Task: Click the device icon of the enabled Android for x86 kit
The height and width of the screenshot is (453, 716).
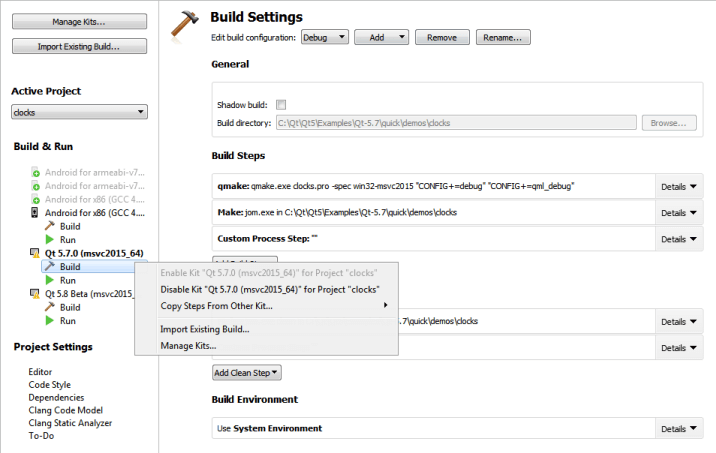Action: coord(36,213)
